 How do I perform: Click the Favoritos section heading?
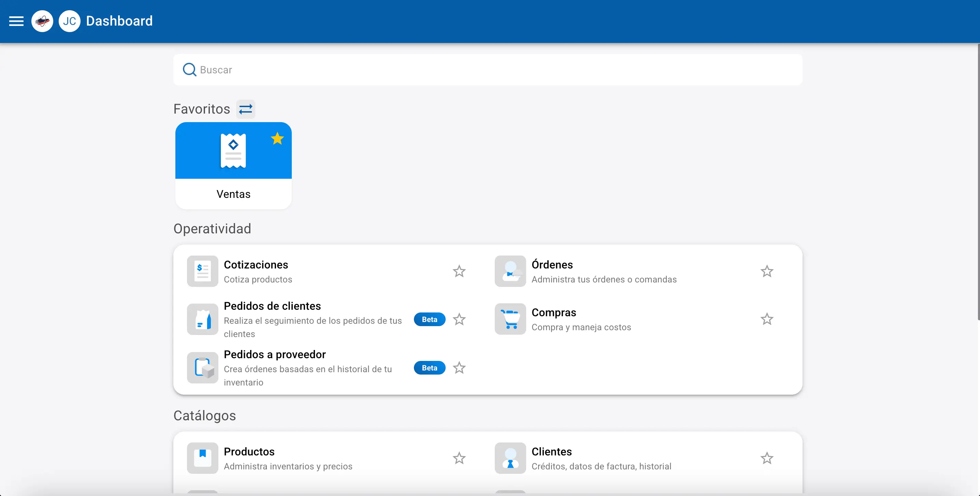point(202,109)
